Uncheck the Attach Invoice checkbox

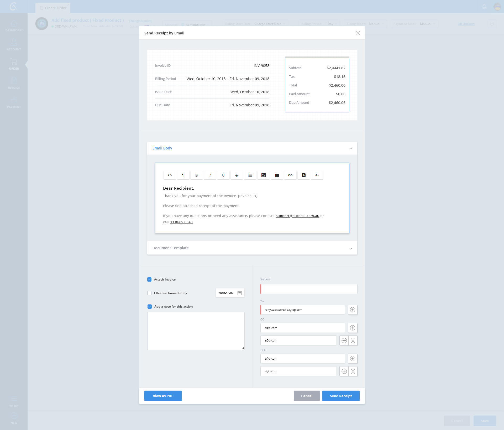tap(149, 279)
